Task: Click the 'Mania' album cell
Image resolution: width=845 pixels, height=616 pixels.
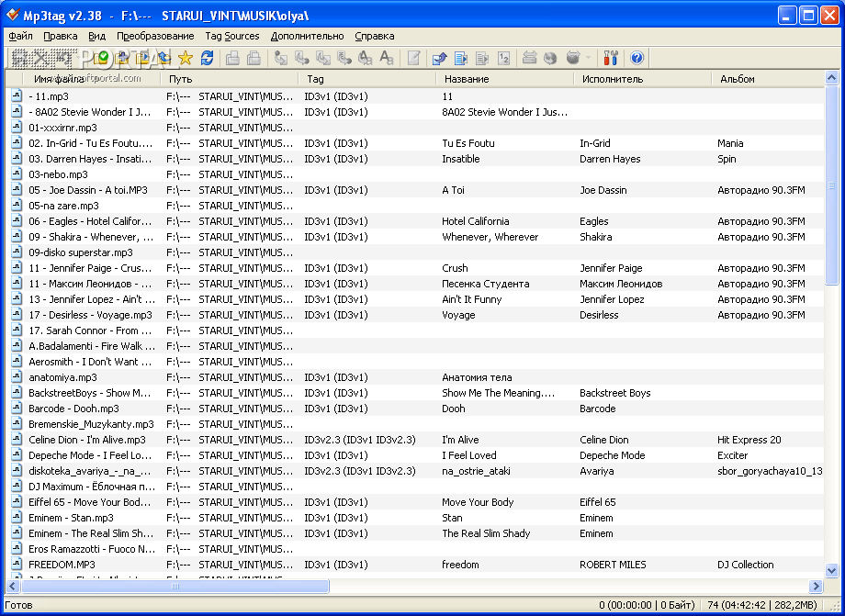Action: tap(730, 143)
